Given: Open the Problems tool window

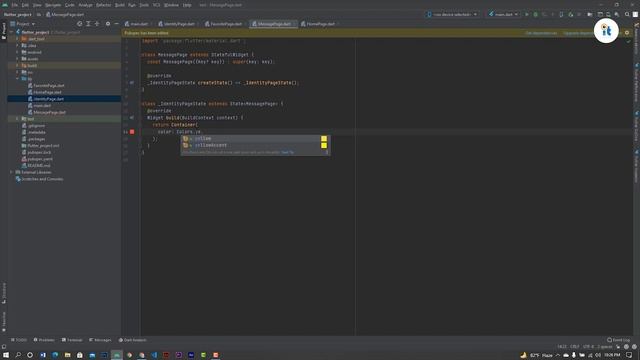Looking at the screenshot, I should 44,340.
